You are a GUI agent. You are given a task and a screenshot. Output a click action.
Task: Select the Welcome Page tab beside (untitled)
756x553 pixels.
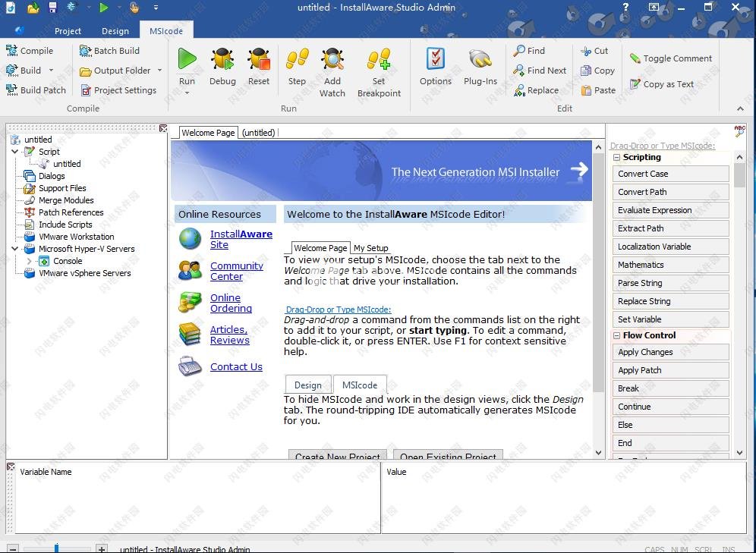click(208, 133)
